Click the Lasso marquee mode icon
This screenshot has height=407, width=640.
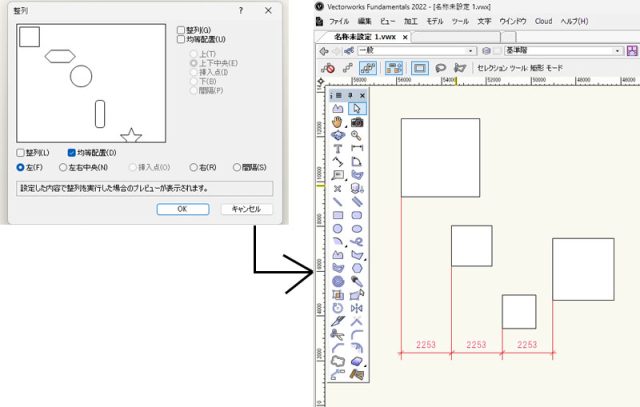pos(440,68)
